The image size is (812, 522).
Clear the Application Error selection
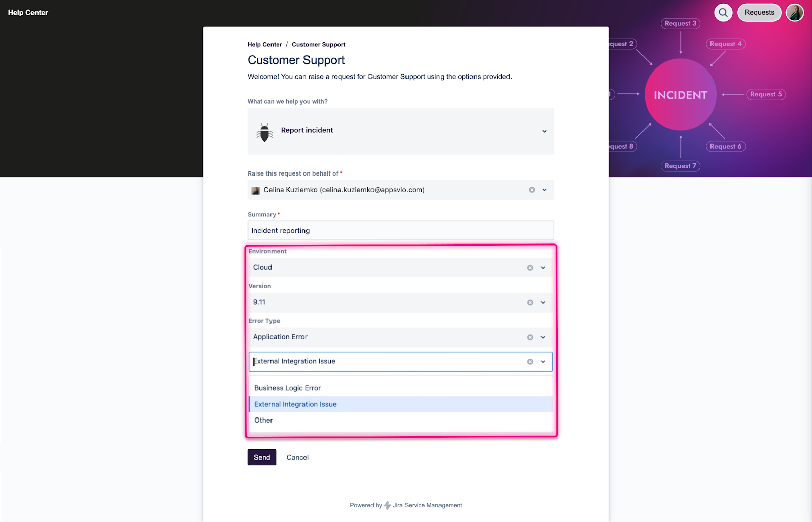[530, 337]
